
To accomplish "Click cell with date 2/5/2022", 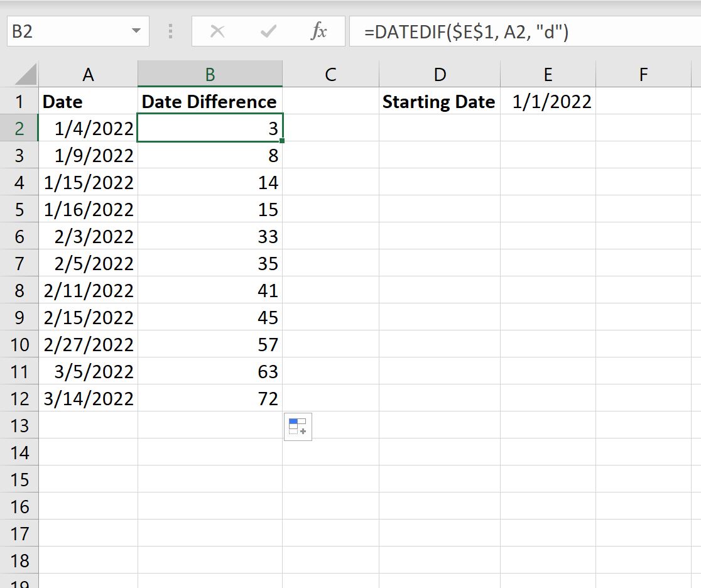I will tap(88, 263).
